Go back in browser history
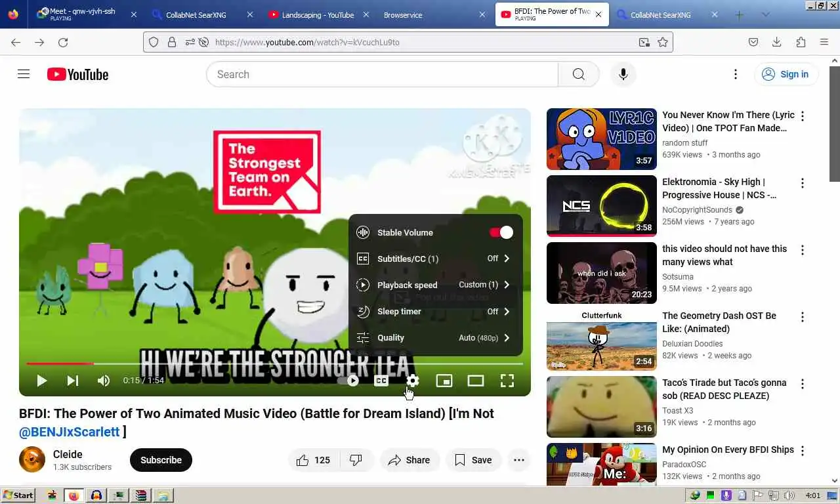 click(x=16, y=42)
